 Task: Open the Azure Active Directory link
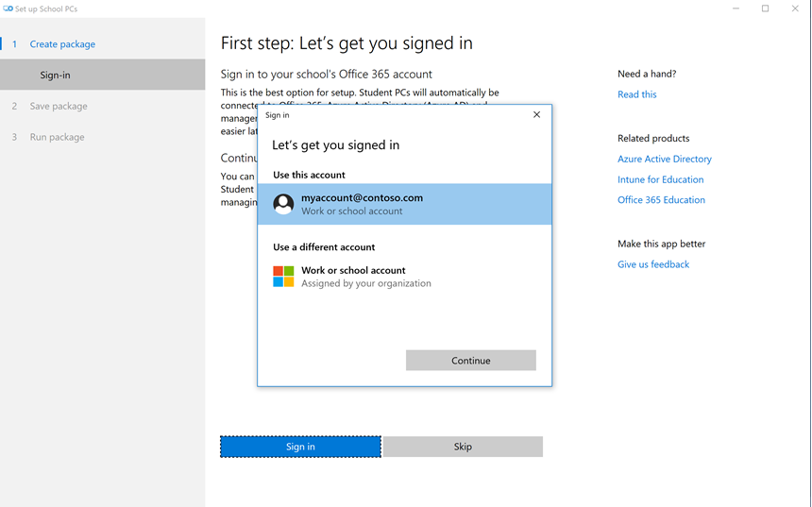click(665, 159)
